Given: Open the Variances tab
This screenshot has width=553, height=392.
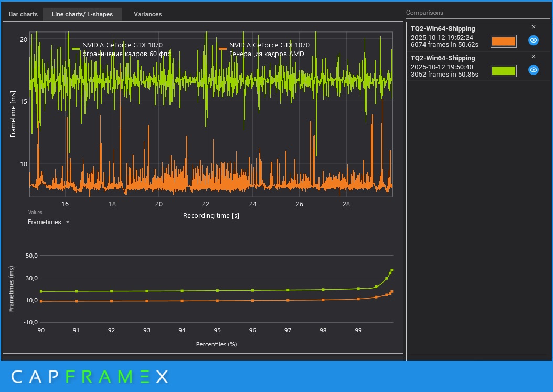Looking at the screenshot, I should (148, 14).
